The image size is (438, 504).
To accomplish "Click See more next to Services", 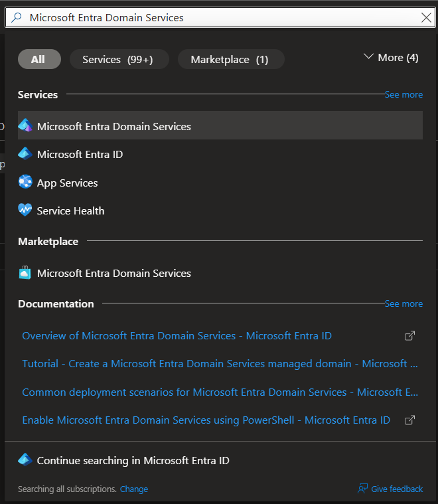I will pyautogui.click(x=403, y=95).
